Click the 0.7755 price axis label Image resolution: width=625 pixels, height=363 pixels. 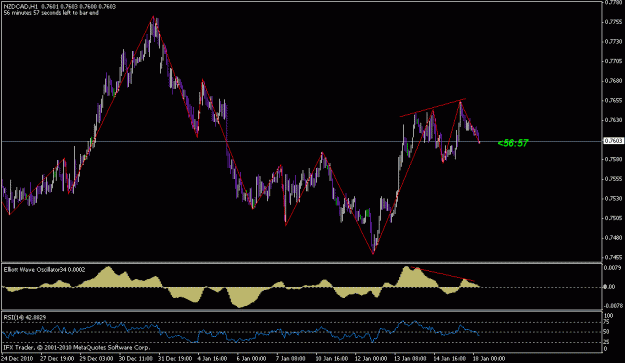614,22
